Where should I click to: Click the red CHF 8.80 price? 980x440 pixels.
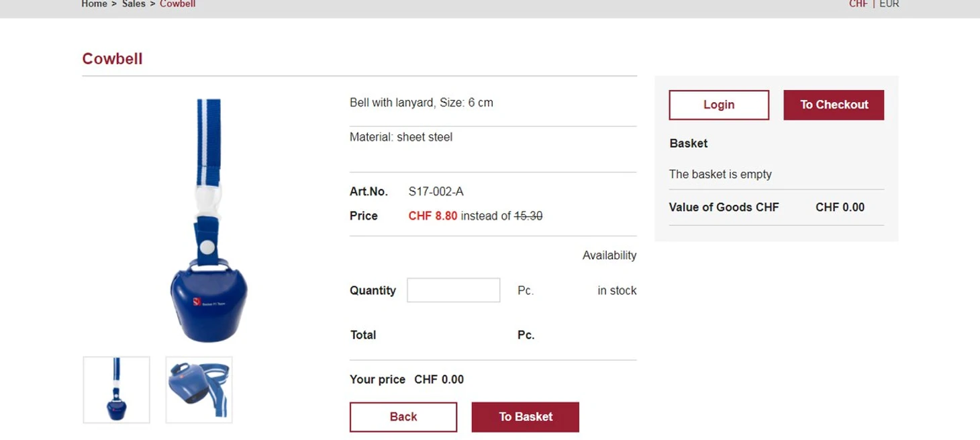coord(432,216)
